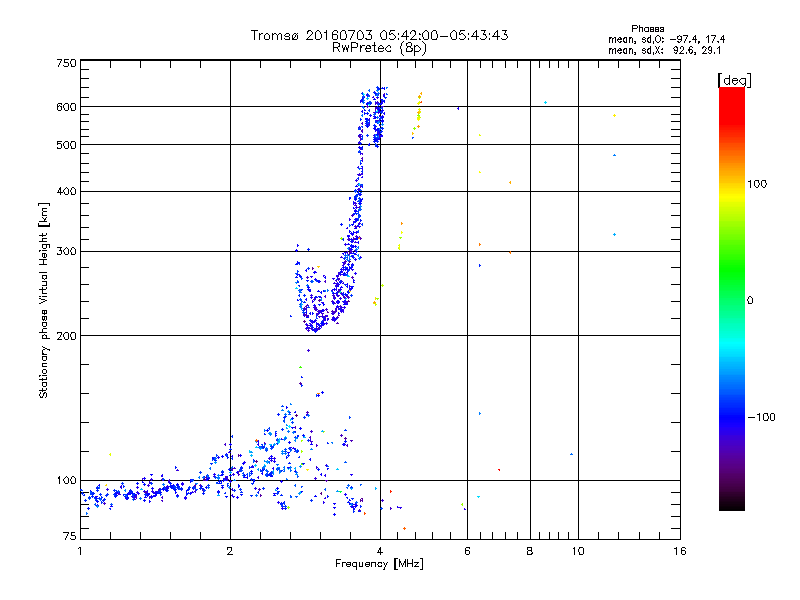Click the '200' y-axis tick label
Image resolution: width=800 pixels, height=600 pixels.
(x=66, y=336)
